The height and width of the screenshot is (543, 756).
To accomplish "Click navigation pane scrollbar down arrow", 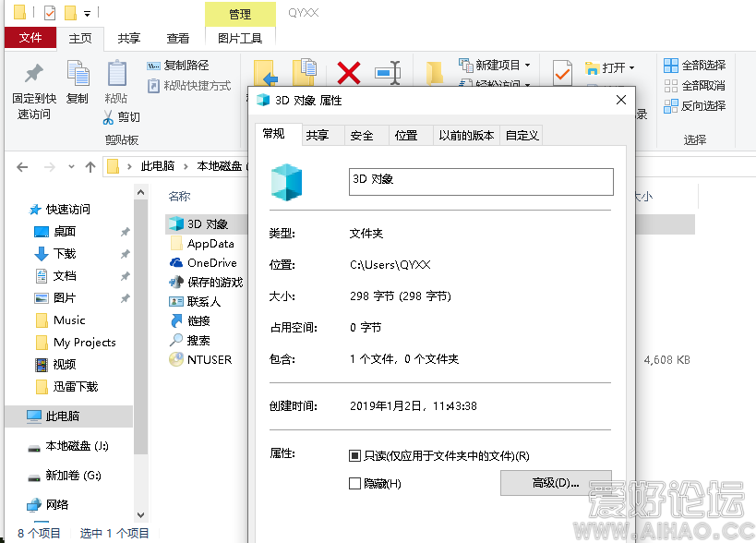I will click(141, 515).
